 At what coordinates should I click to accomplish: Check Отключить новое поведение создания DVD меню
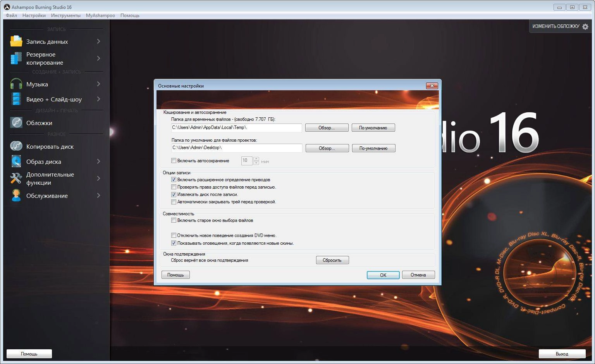point(174,235)
